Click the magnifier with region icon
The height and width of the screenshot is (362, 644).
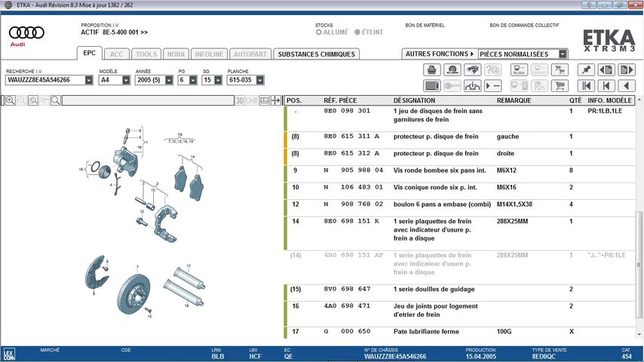click(x=33, y=100)
